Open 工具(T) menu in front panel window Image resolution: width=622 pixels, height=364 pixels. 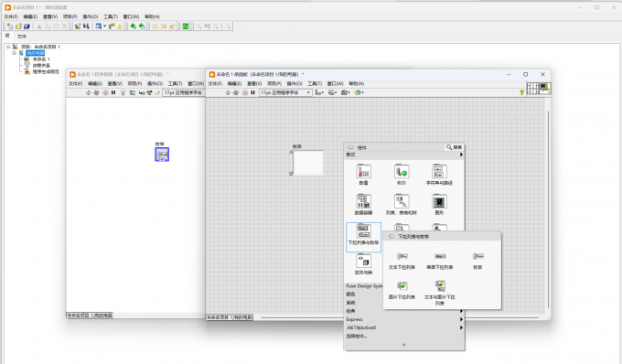315,83
